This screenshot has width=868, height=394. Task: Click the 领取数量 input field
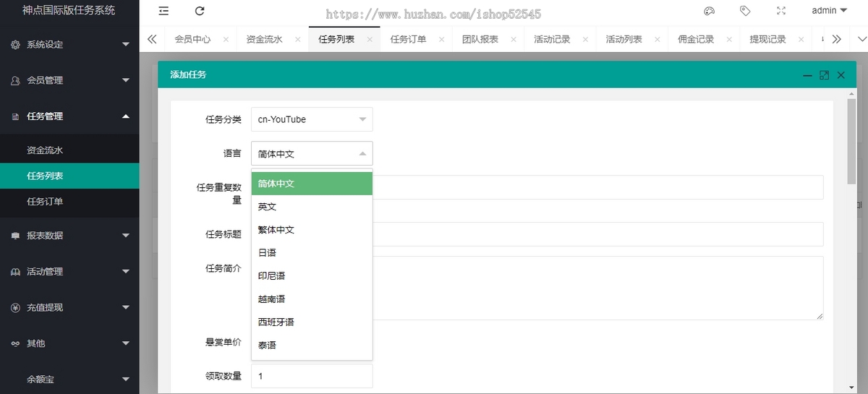click(x=312, y=376)
